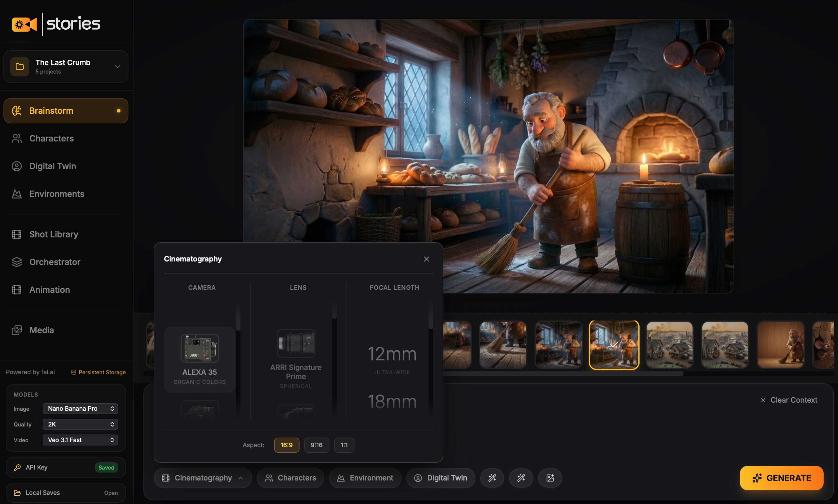Select the 16:9 aspect ratio

coord(286,445)
